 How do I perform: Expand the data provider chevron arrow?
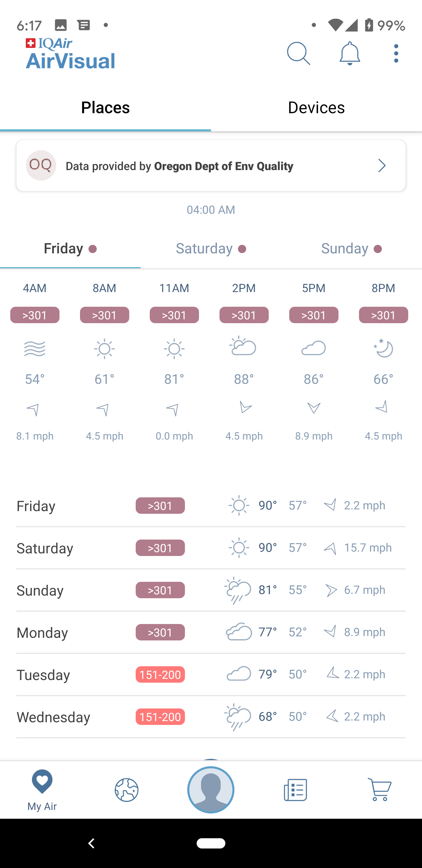(x=382, y=165)
